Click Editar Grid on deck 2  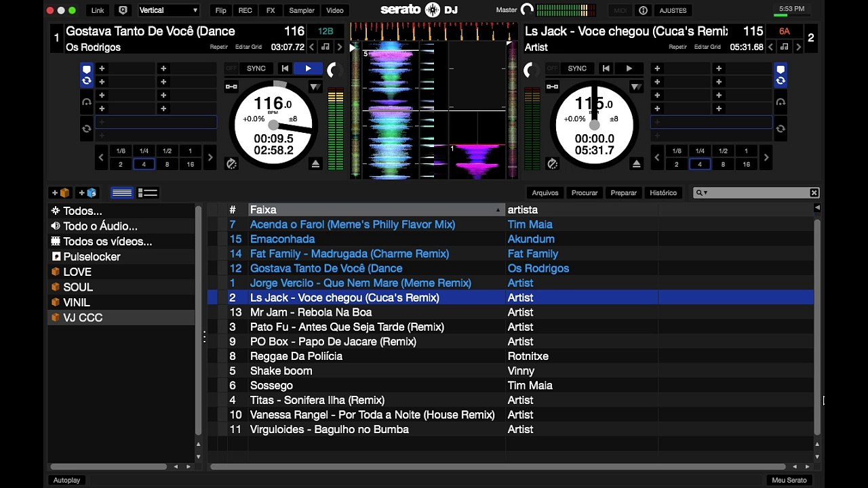click(707, 47)
